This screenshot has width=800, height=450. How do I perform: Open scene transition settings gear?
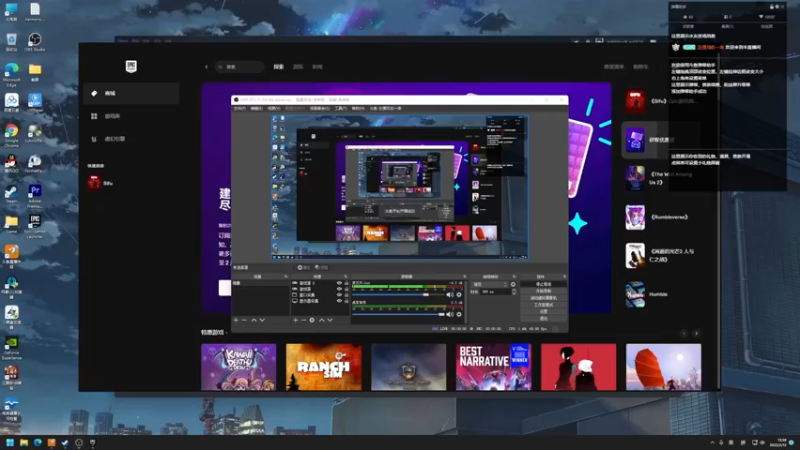pyautogui.click(x=513, y=285)
